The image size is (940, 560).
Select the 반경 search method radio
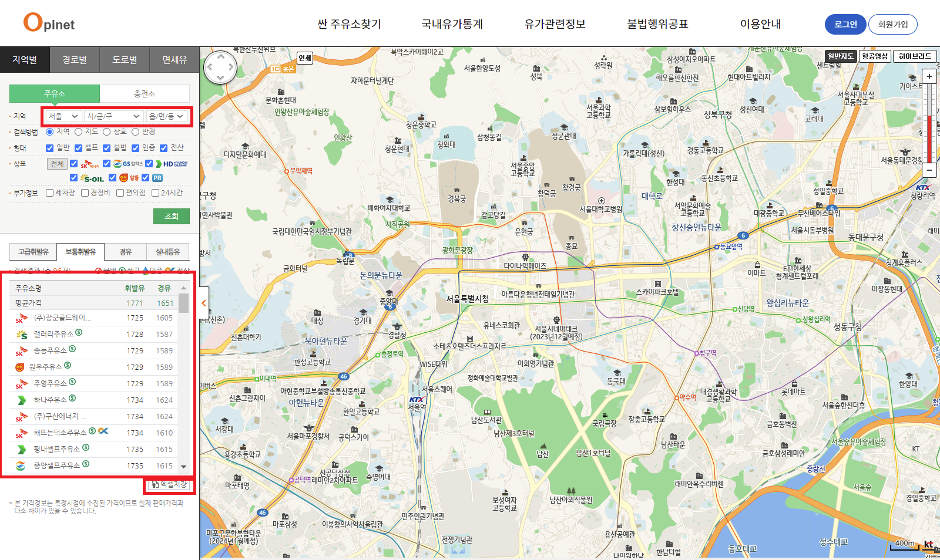point(136,132)
